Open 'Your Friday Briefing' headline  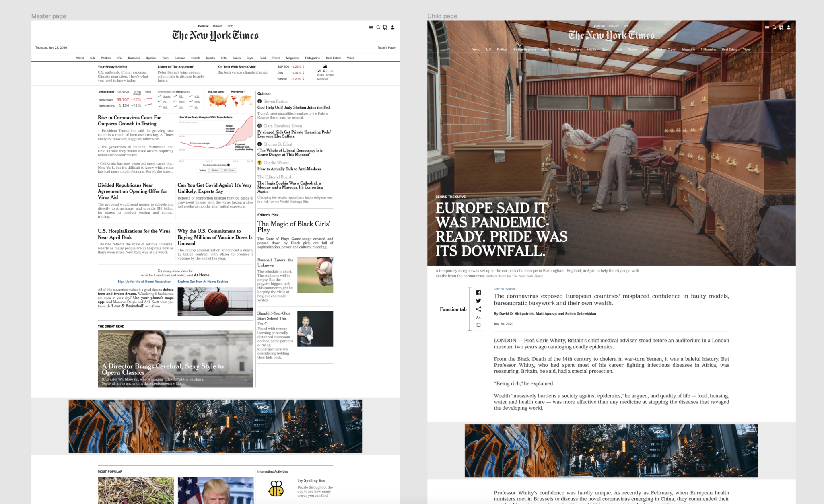click(112, 67)
